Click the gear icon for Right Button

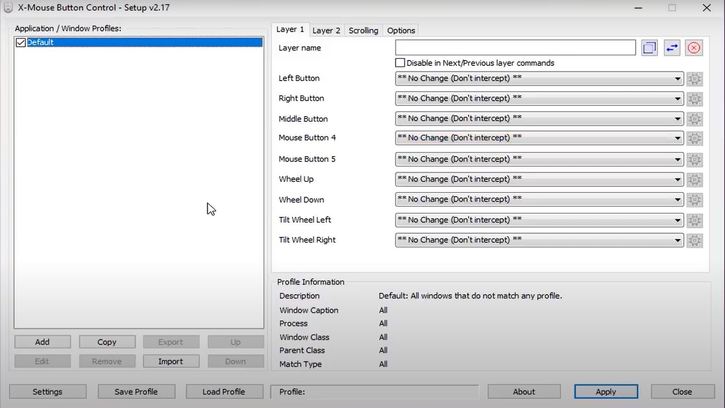click(x=694, y=99)
